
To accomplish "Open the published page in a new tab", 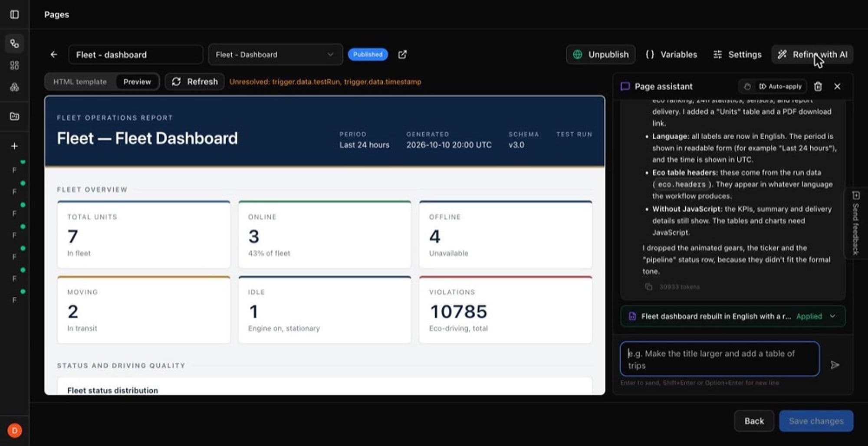I will pos(402,54).
